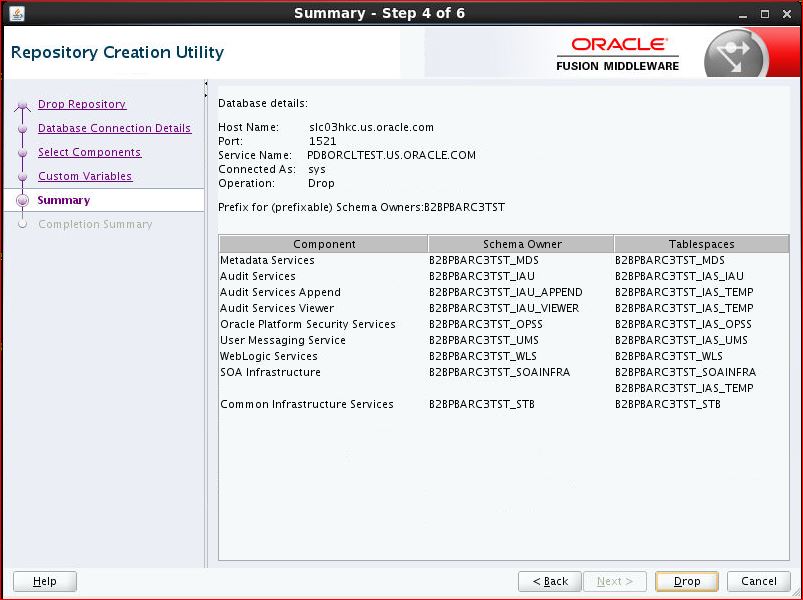
Task: Click the Help button
Action: [45, 581]
